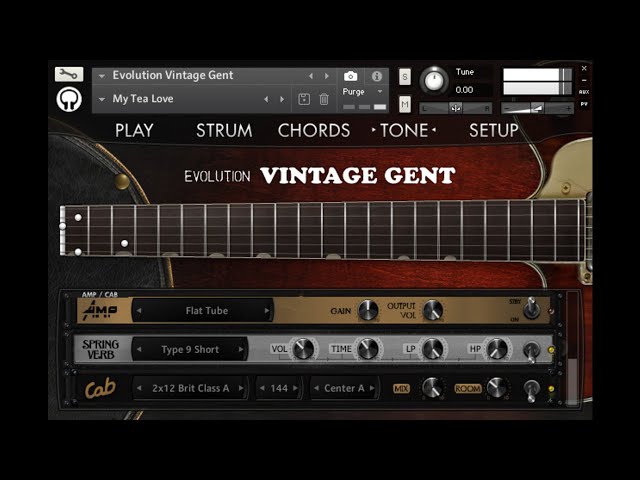
Task: Click the Spring Verb LP knob
Action: 433,349
